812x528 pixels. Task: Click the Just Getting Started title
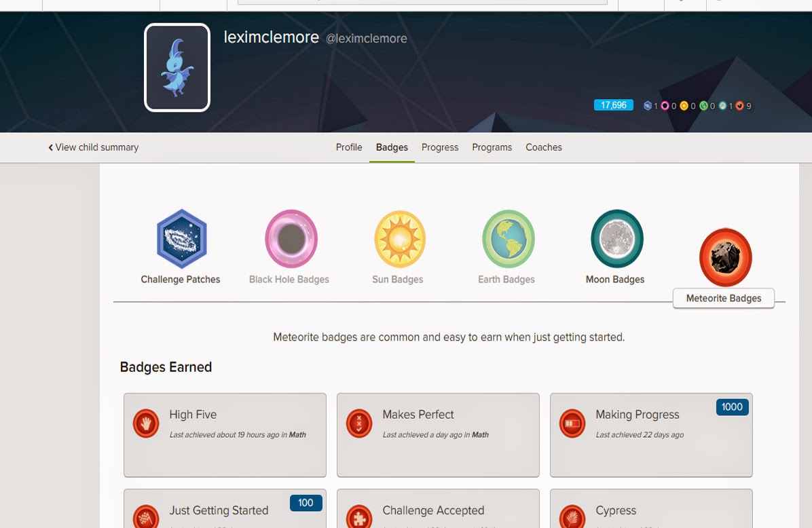(219, 510)
